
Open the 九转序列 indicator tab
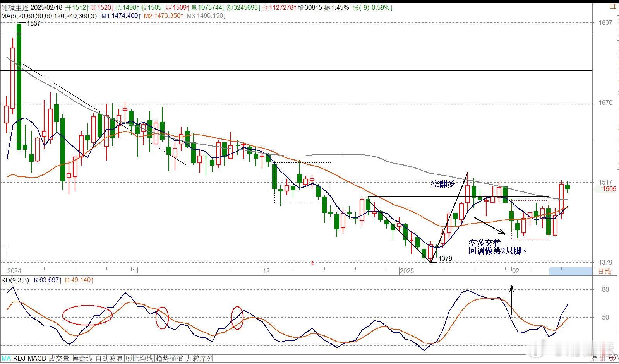coord(200,359)
